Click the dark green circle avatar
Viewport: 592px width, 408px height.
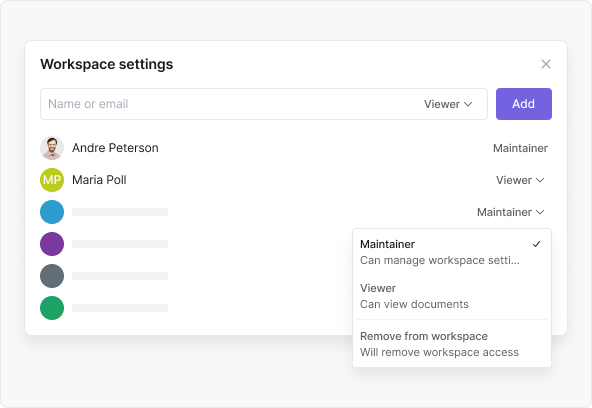coord(52,308)
